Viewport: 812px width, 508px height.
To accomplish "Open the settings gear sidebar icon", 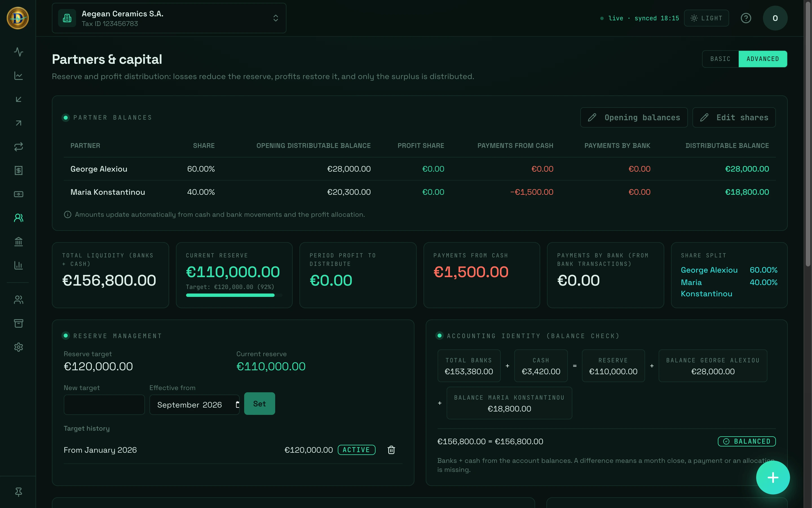I will [x=18, y=347].
